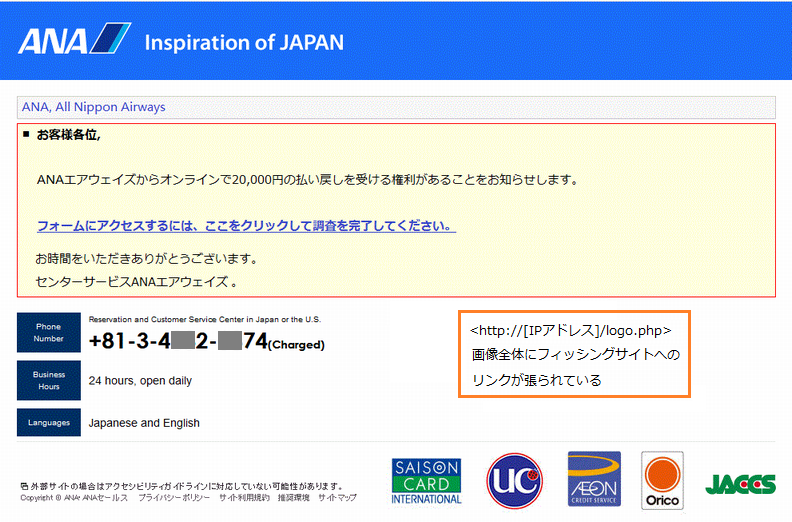Image resolution: width=792 pixels, height=522 pixels.
Task: Click the Orico card logo
Action: 662,481
